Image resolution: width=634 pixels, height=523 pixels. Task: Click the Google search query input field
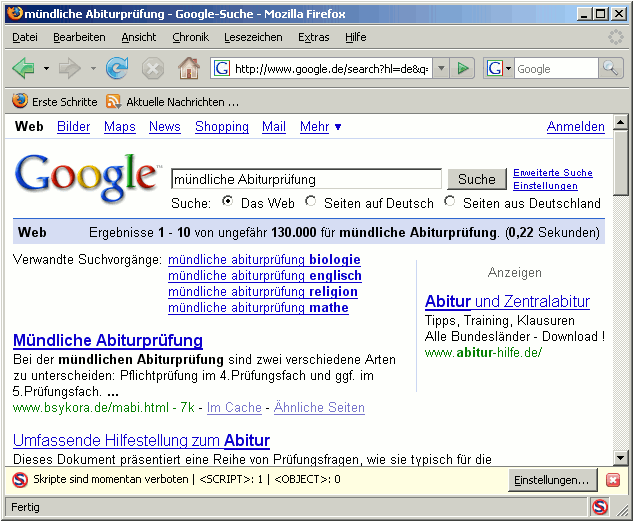pos(306,179)
